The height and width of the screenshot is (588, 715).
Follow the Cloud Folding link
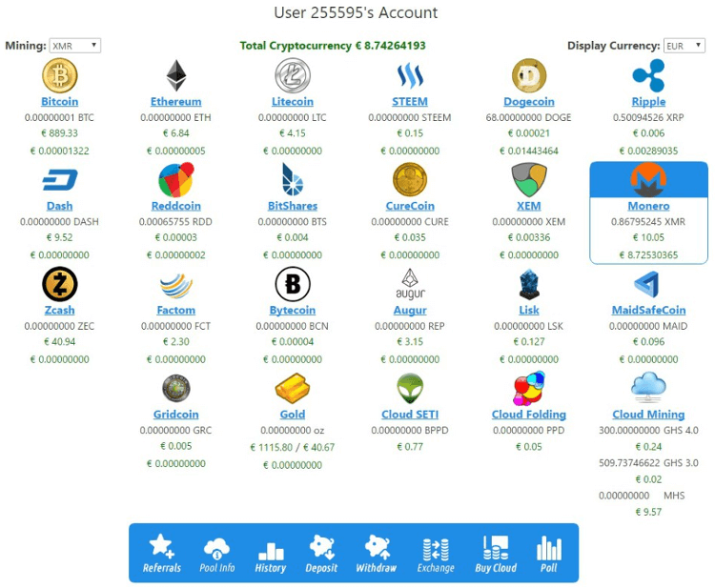(x=529, y=415)
